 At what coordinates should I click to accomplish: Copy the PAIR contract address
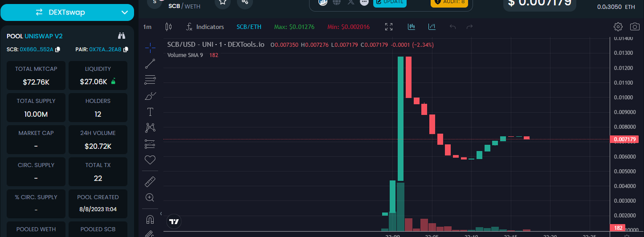[126, 49]
